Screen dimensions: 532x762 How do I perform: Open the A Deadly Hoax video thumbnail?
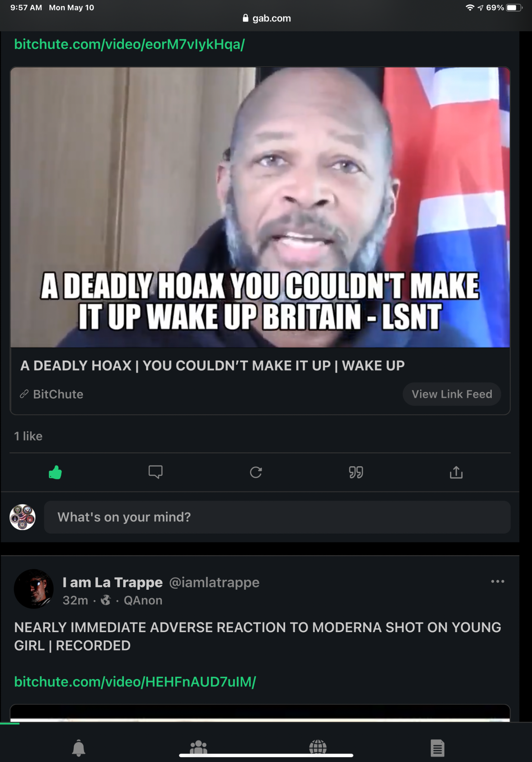(260, 207)
